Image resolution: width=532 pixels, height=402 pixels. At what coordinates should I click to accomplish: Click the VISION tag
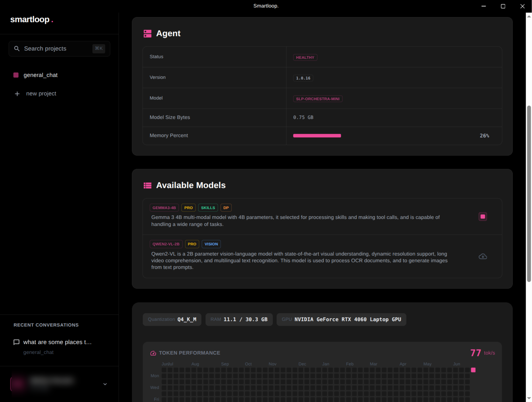click(x=211, y=244)
